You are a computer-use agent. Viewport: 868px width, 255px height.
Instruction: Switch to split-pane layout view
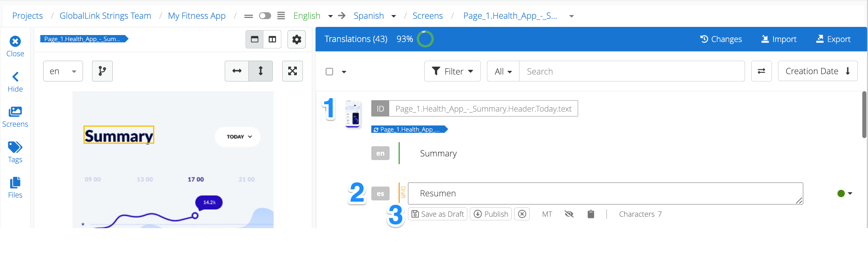tap(272, 40)
